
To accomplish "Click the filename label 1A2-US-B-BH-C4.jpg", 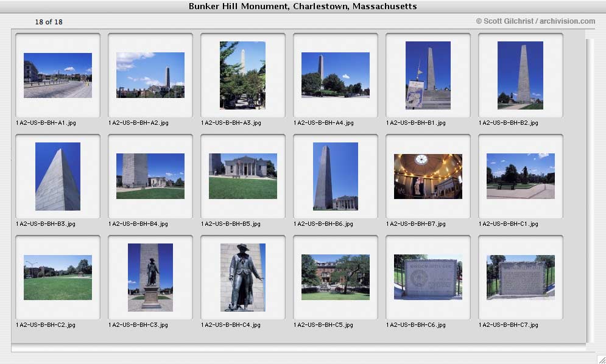I will (x=231, y=325).
